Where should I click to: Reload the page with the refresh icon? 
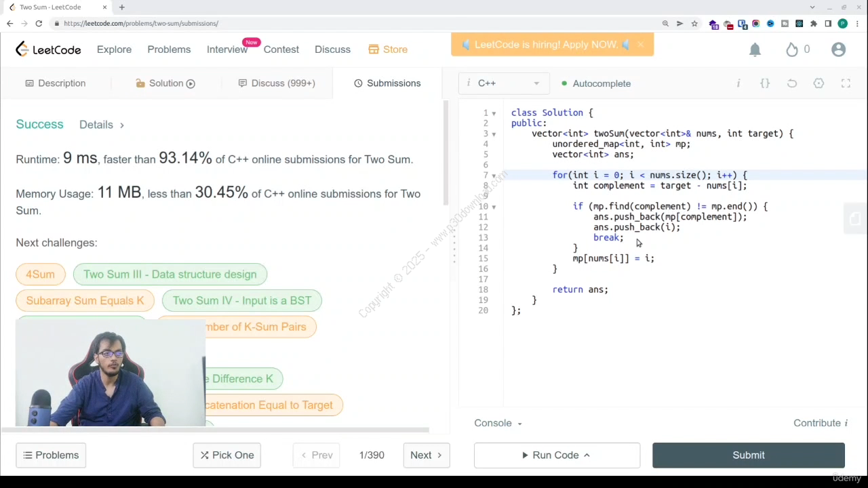[x=39, y=23]
